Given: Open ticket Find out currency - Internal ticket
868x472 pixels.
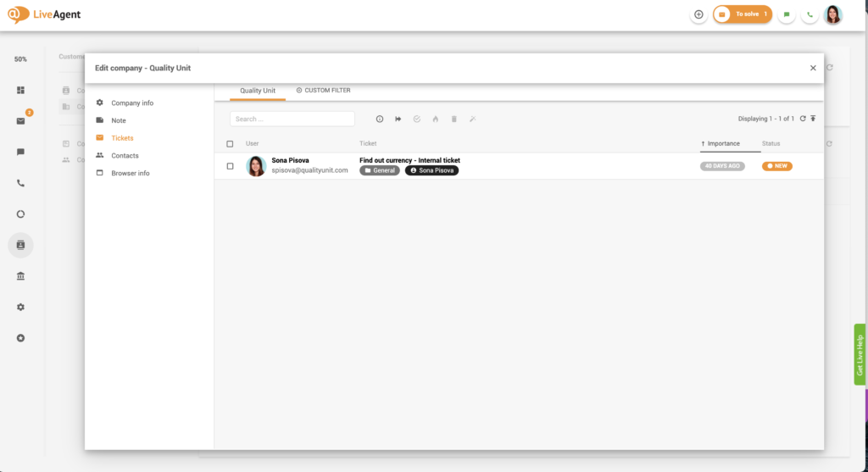Looking at the screenshot, I should (409, 160).
